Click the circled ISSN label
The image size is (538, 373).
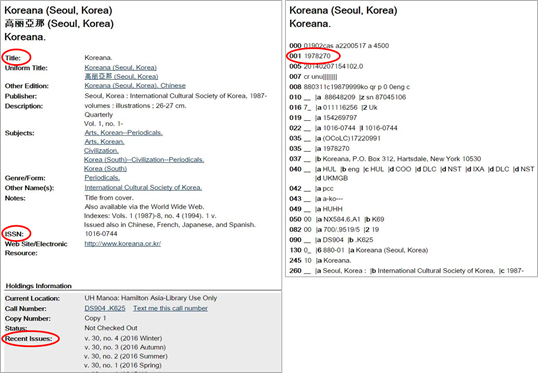click(14, 234)
